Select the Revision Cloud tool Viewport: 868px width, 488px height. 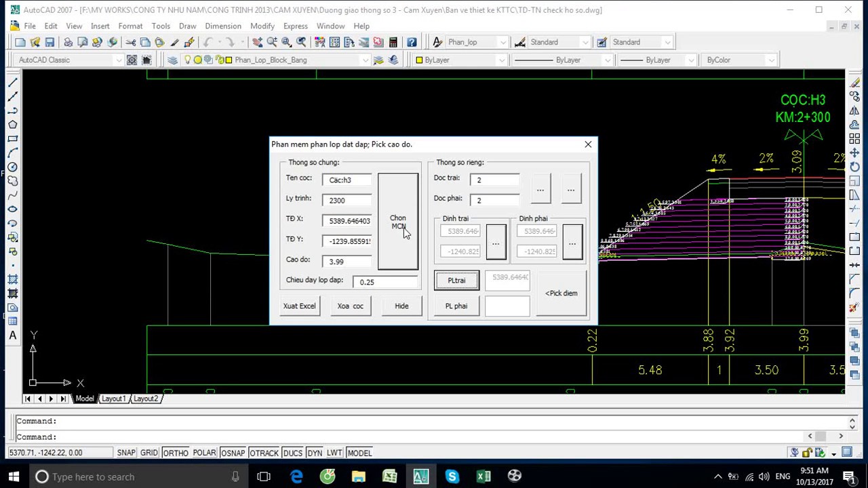point(12,181)
